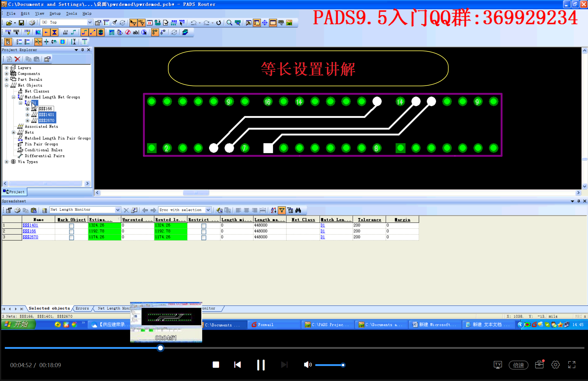Open the Zoom magnifier tool
The image size is (588, 381).
[229, 23]
